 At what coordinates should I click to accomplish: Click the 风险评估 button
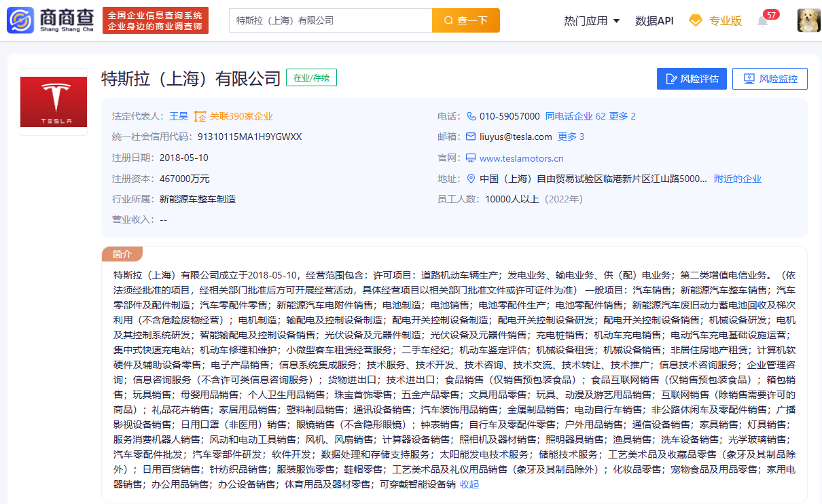[692, 79]
